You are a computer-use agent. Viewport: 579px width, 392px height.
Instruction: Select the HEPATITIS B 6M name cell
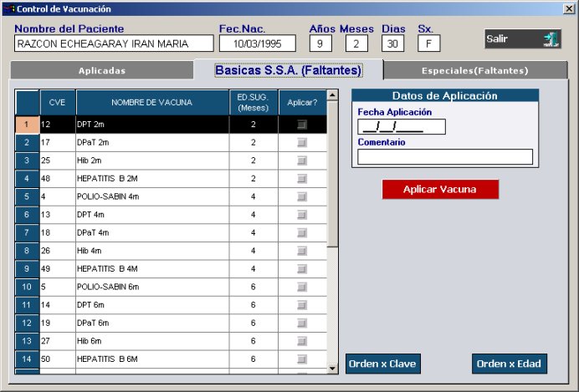pyautogui.click(x=152, y=359)
